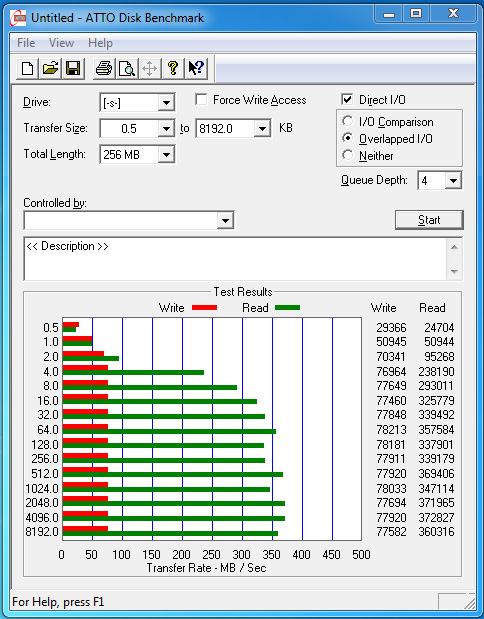Click the green read bar for 512.0 row
This screenshot has width=484, height=619.
(x=173, y=475)
